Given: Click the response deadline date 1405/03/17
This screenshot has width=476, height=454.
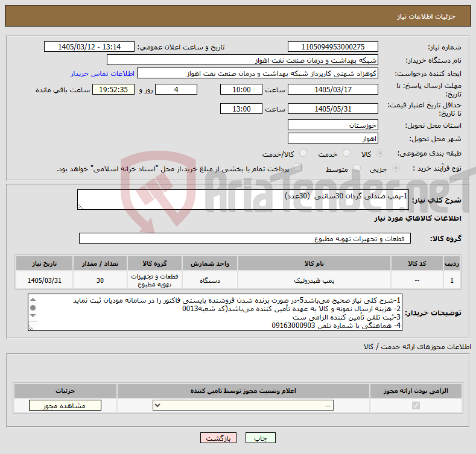Looking at the screenshot, I should (332, 89).
